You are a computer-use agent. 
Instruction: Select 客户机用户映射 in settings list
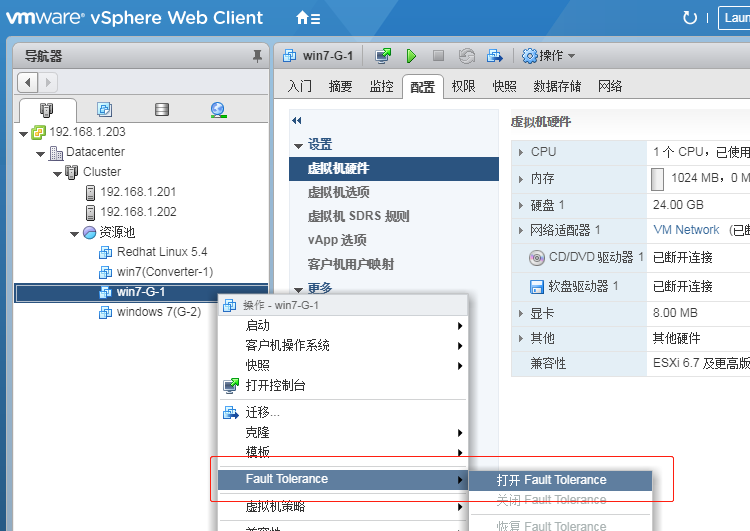[x=351, y=265]
